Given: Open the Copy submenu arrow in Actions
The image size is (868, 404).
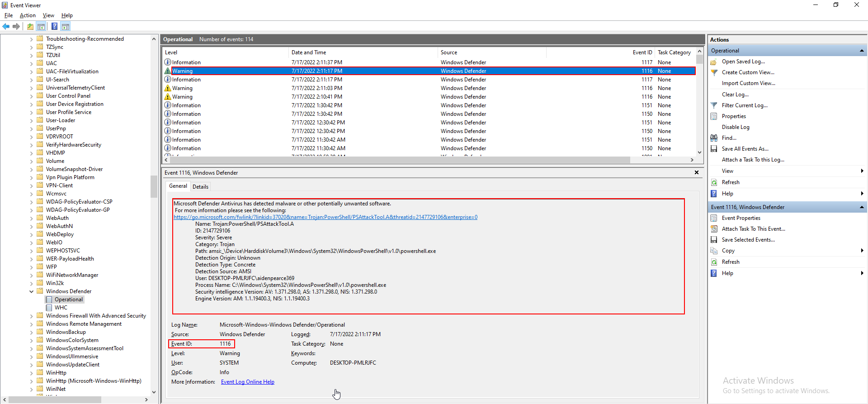Looking at the screenshot, I should tap(862, 251).
